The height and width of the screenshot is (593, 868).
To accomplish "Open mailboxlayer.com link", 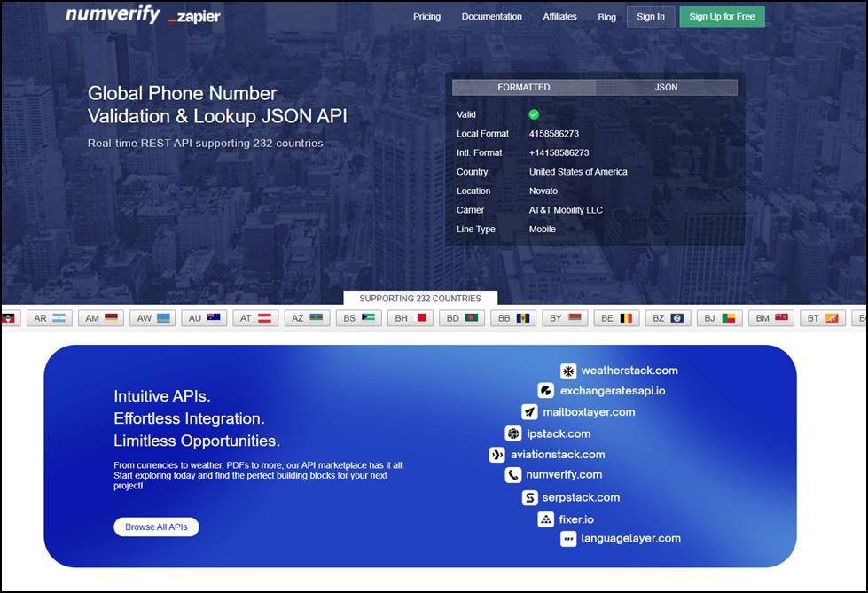I will (589, 412).
